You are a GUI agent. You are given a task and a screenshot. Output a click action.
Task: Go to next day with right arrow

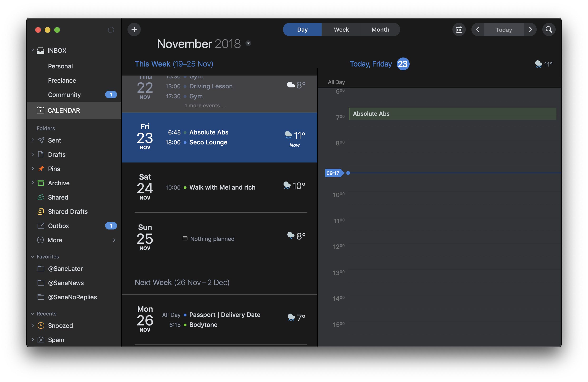pos(530,30)
